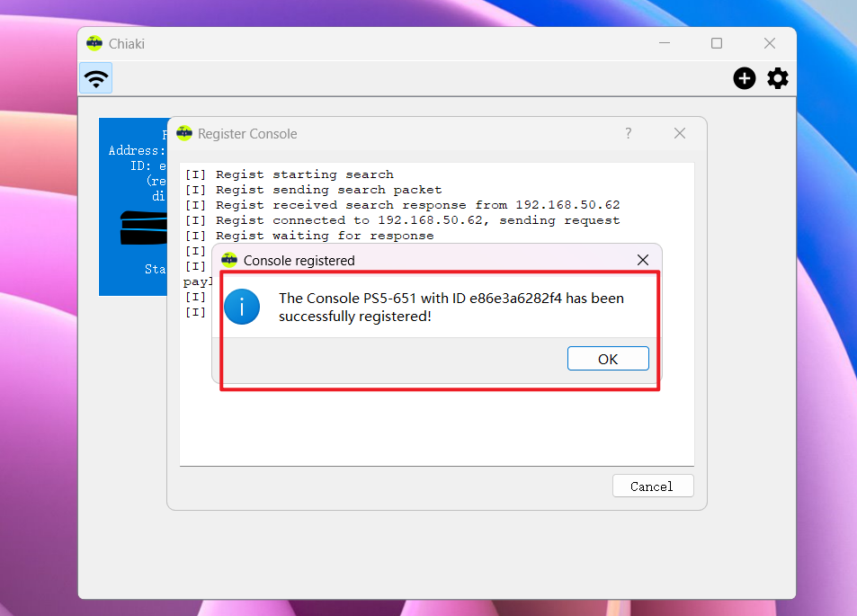Click the 'Console registered' dialog title
This screenshot has width=857, height=616.
(x=299, y=261)
